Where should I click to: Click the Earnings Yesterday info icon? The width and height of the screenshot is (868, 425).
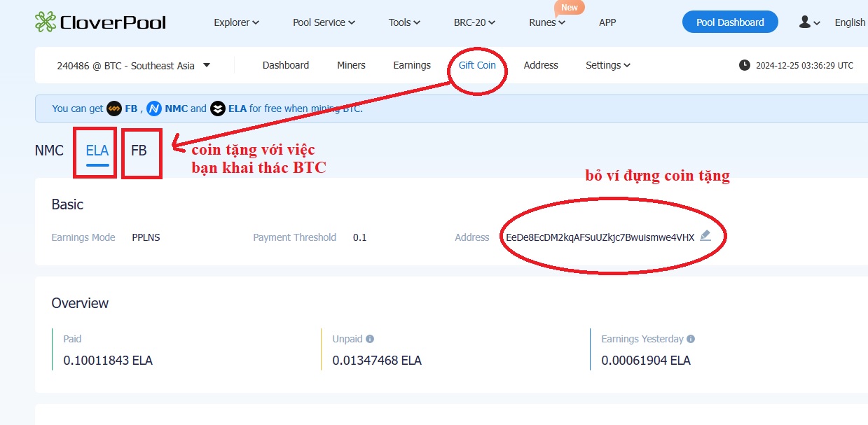[691, 339]
